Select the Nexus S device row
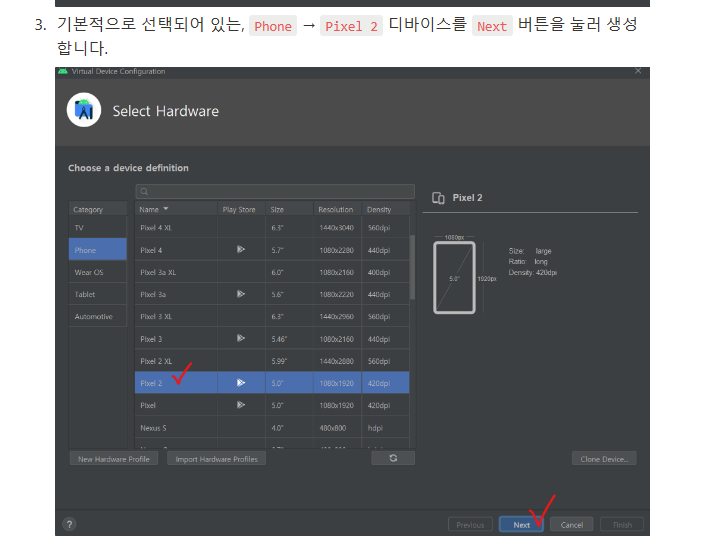709x543 pixels. pyautogui.click(x=272, y=427)
